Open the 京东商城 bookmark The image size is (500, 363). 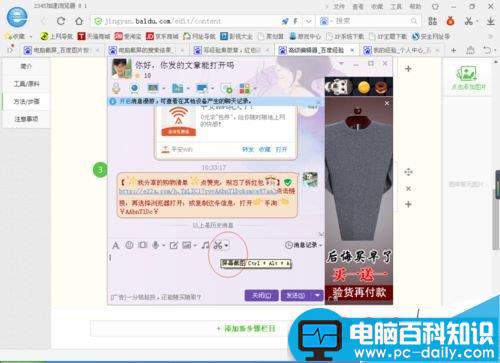162,36
